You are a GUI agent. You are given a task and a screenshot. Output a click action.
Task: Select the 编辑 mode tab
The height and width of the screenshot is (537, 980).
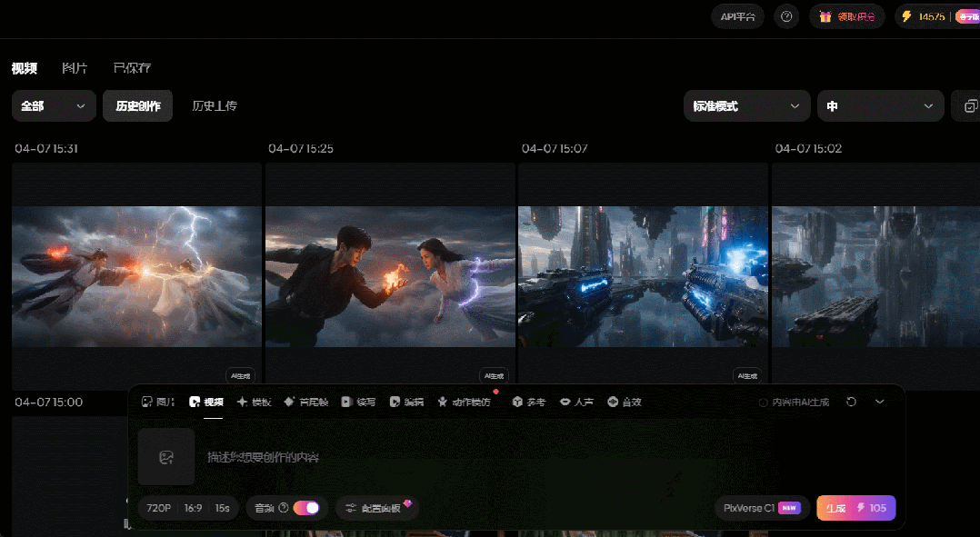coord(406,403)
